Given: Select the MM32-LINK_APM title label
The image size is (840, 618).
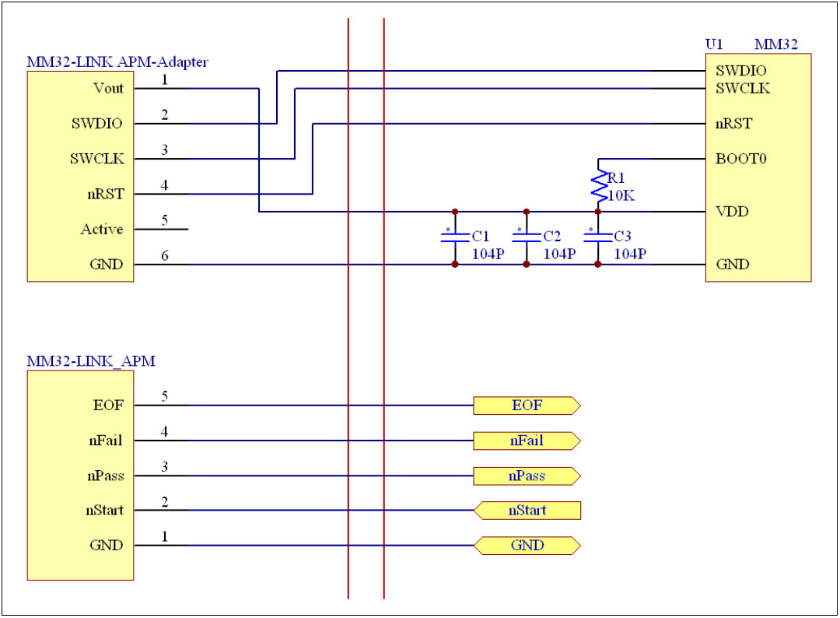Looking at the screenshot, I should tap(91, 360).
